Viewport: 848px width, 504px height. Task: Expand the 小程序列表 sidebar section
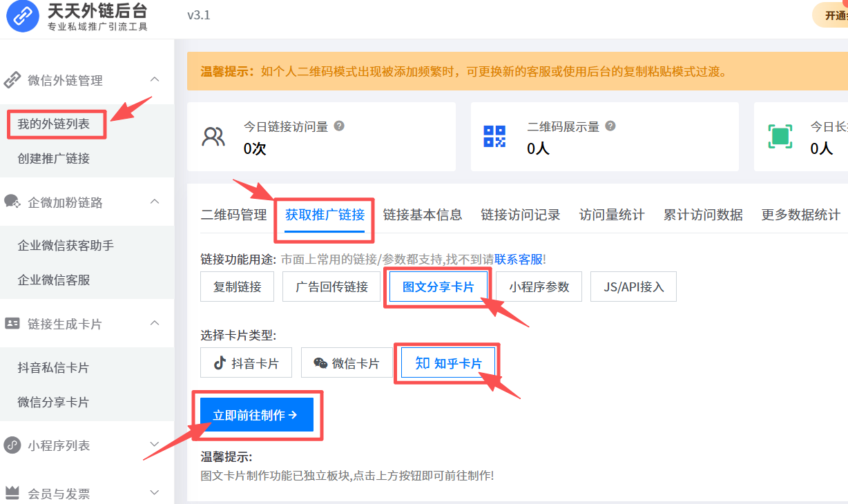pyautogui.click(x=155, y=445)
